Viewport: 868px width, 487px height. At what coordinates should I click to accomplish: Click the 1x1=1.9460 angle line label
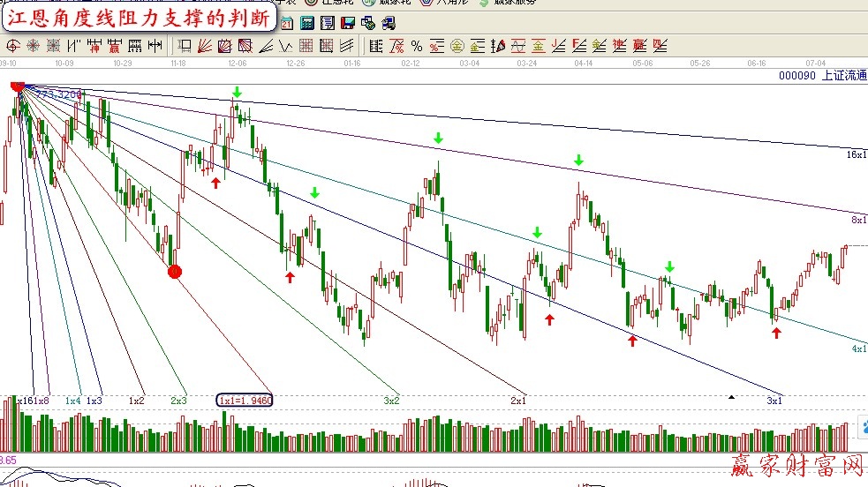click(x=245, y=401)
